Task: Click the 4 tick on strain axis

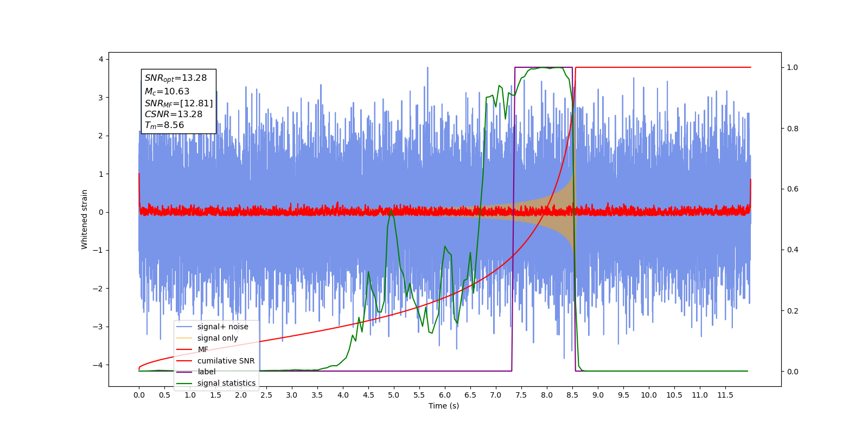Action: point(101,59)
